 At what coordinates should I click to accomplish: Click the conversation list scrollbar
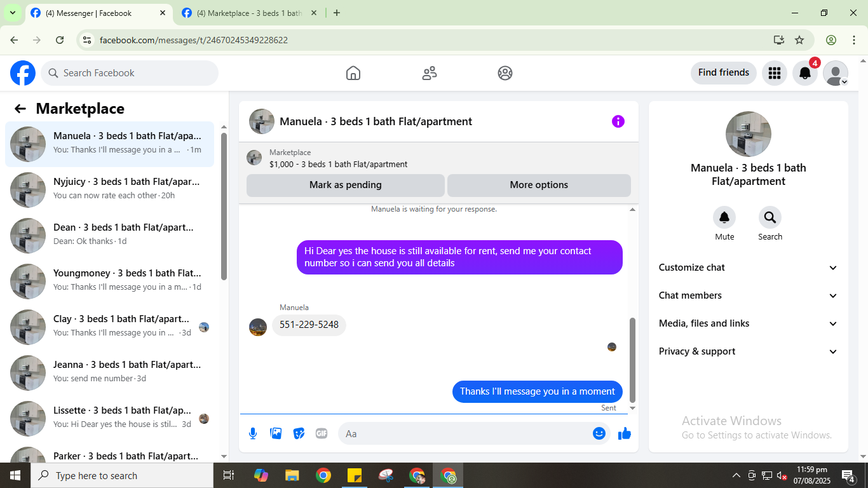click(x=224, y=207)
